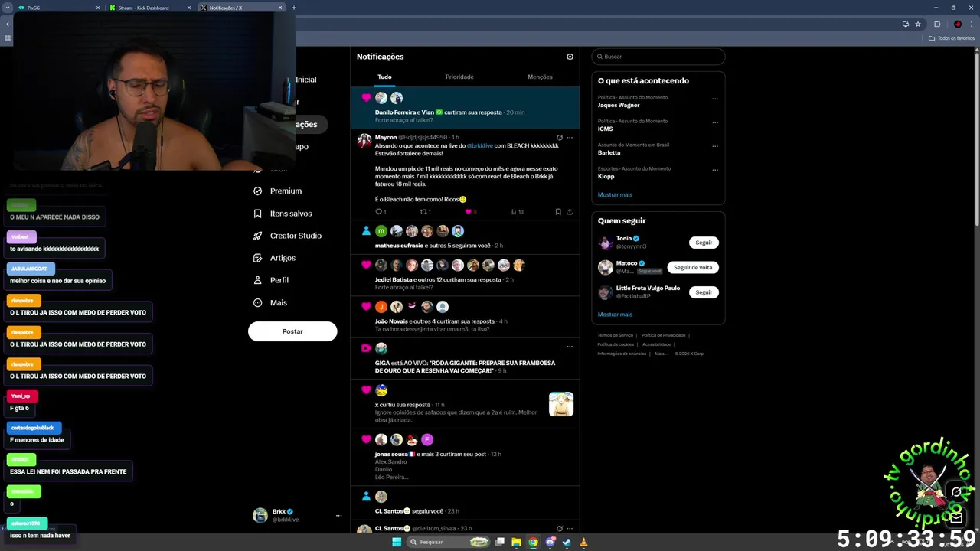This screenshot has height=551, width=980.
Task: View analytics on Maycon's post
Action: click(x=513, y=212)
